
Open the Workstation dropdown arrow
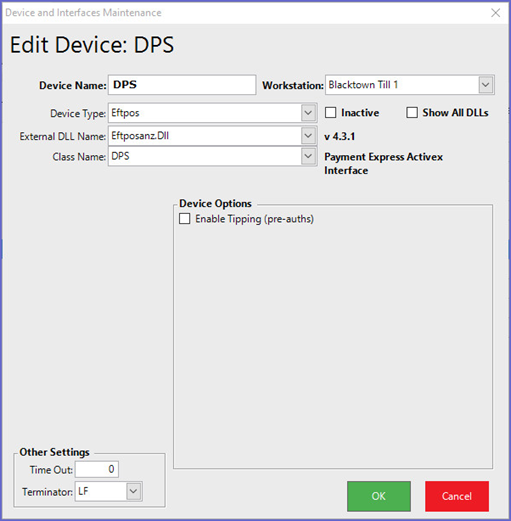click(x=486, y=85)
